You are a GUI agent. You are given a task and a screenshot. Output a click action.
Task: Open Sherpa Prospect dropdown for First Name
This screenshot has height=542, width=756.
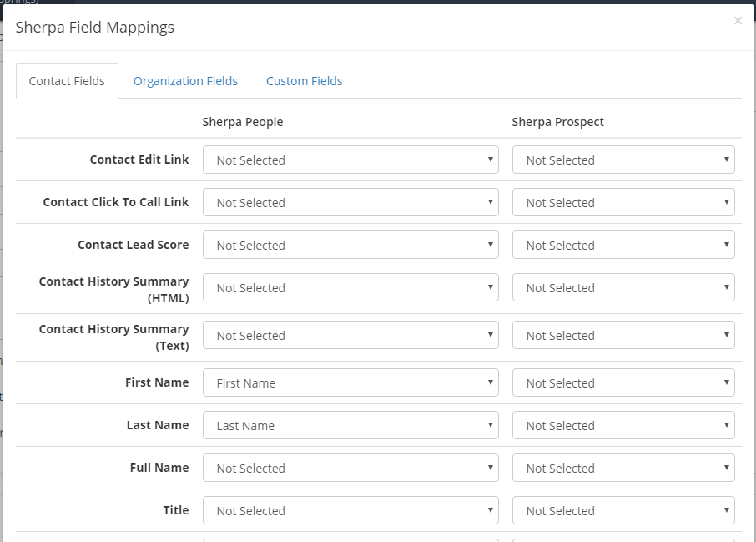pyautogui.click(x=623, y=382)
